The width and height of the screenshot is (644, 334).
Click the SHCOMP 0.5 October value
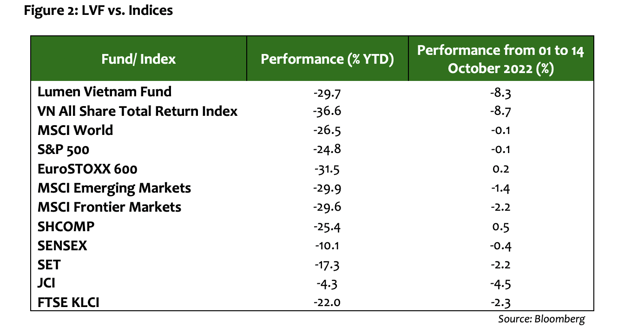pyautogui.click(x=501, y=227)
